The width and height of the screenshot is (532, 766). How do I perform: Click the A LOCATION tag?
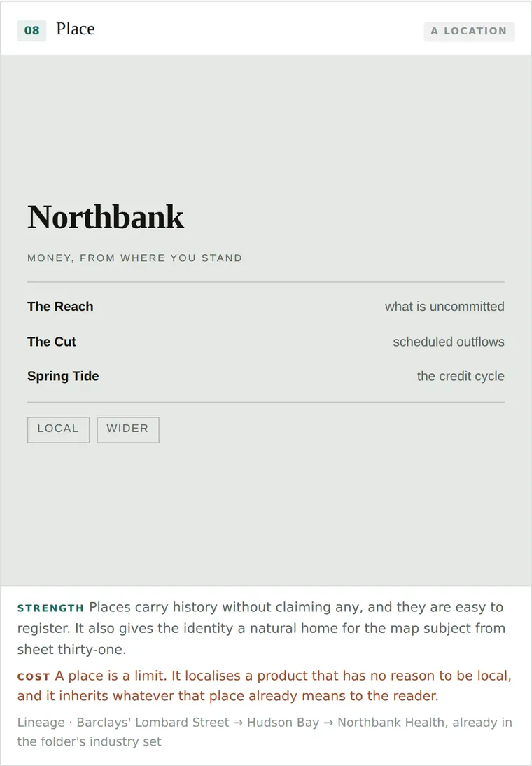click(469, 32)
